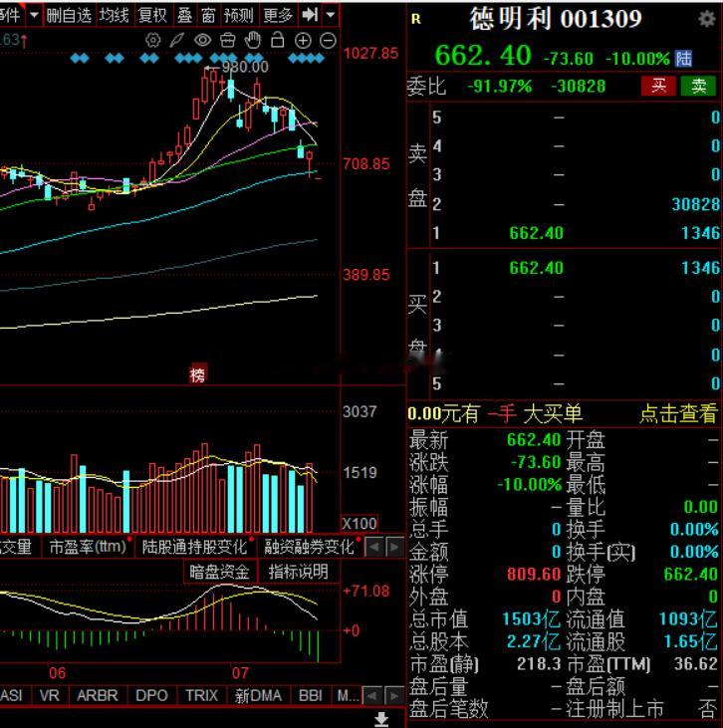Click green 卖 sell button
The image size is (723, 728).
coord(698,86)
